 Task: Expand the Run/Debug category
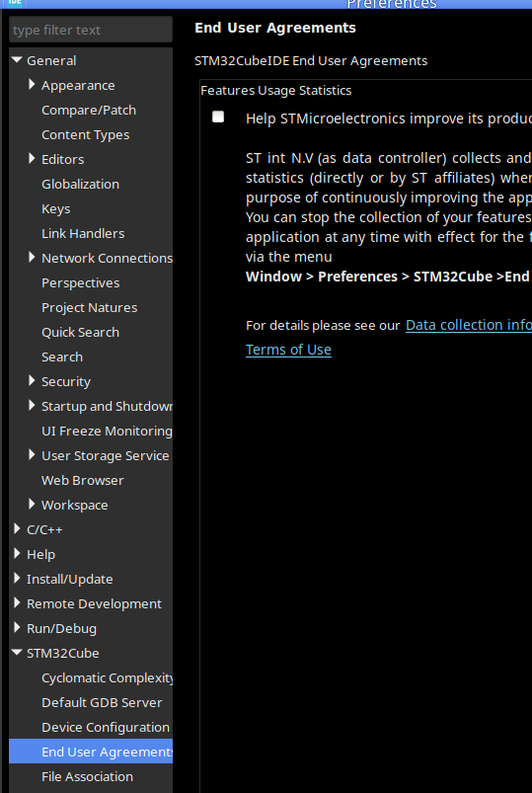pyautogui.click(x=17, y=628)
